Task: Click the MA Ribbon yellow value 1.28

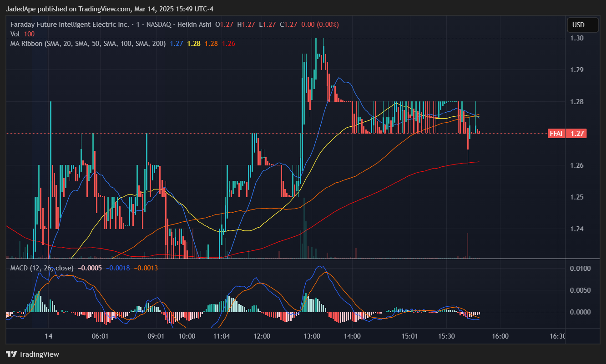Action: (194, 44)
